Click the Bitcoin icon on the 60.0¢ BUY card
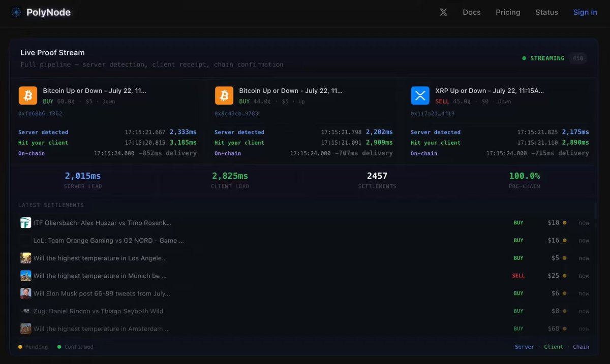 click(x=28, y=95)
